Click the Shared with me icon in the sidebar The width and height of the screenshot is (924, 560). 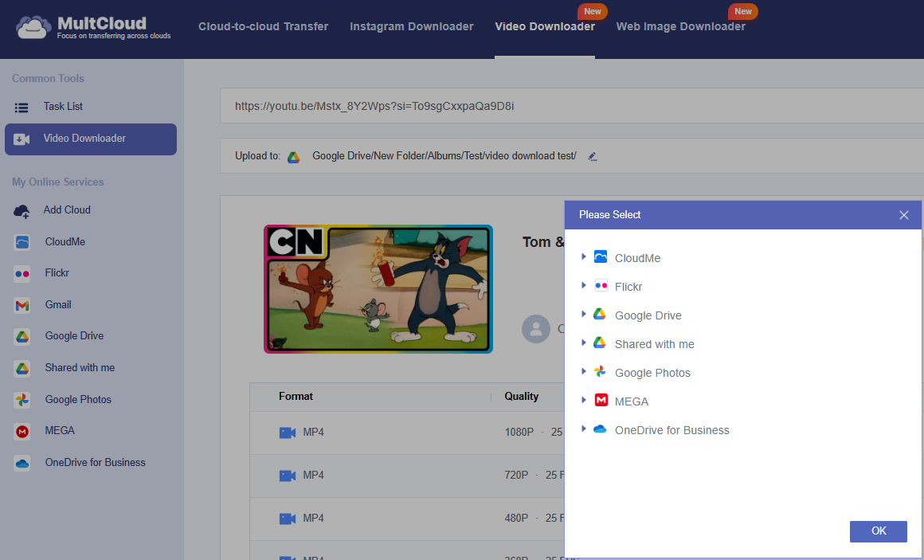coord(22,368)
